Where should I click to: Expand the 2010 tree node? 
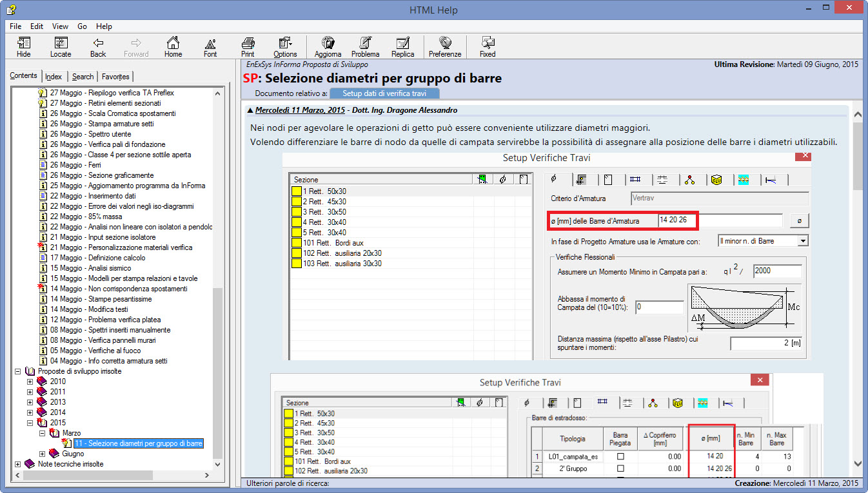tap(30, 382)
